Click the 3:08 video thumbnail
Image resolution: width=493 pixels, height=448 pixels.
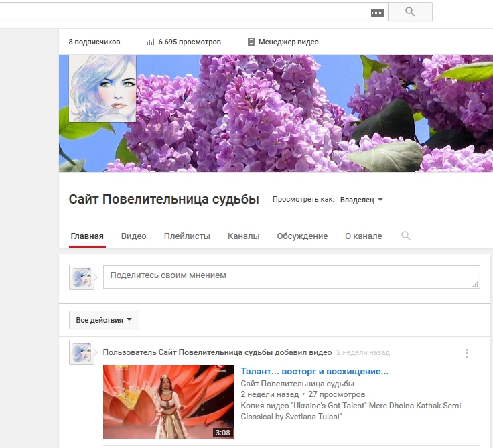coord(168,401)
